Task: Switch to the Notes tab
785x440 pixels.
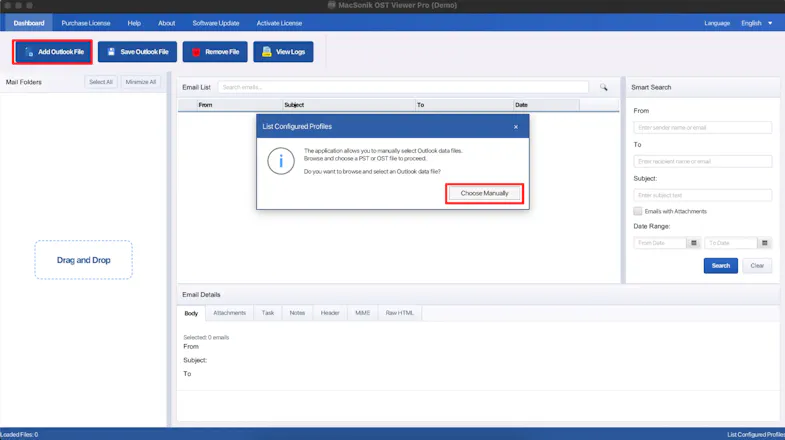Action: coord(297,313)
